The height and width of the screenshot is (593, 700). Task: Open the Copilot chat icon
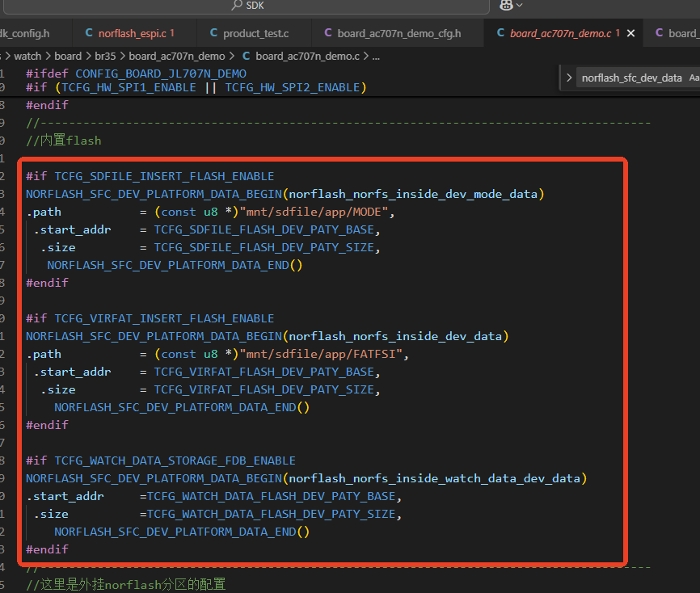tap(506, 5)
